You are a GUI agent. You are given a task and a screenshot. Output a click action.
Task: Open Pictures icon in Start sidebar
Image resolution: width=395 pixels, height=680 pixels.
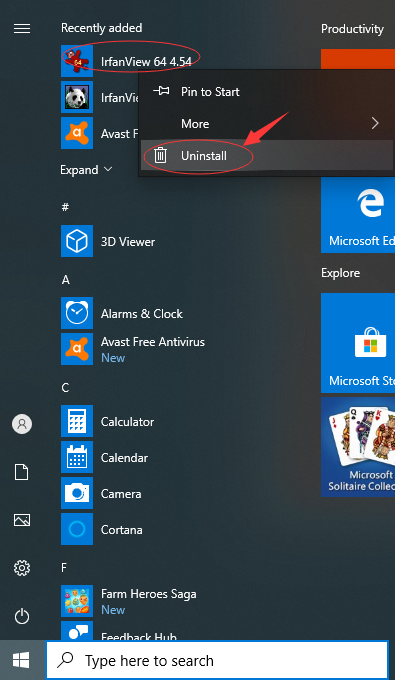[22, 520]
